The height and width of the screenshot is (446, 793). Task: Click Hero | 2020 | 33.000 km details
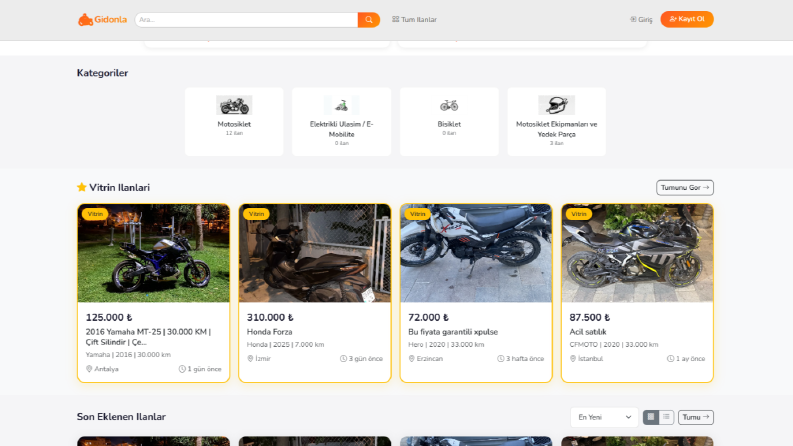coord(446,345)
